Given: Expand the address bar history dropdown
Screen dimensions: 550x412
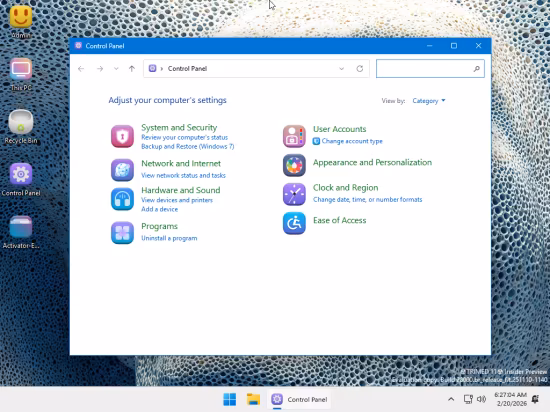Looking at the screenshot, I should tap(341, 69).
